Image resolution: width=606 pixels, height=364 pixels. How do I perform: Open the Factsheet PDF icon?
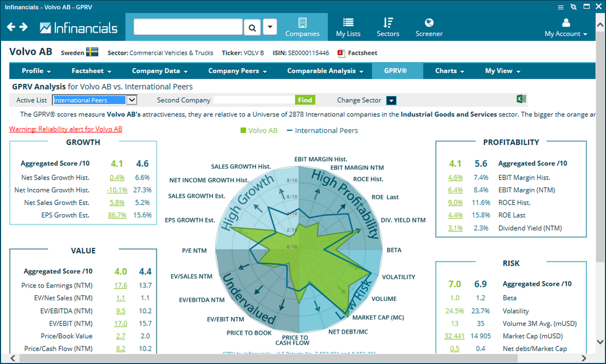click(341, 53)
